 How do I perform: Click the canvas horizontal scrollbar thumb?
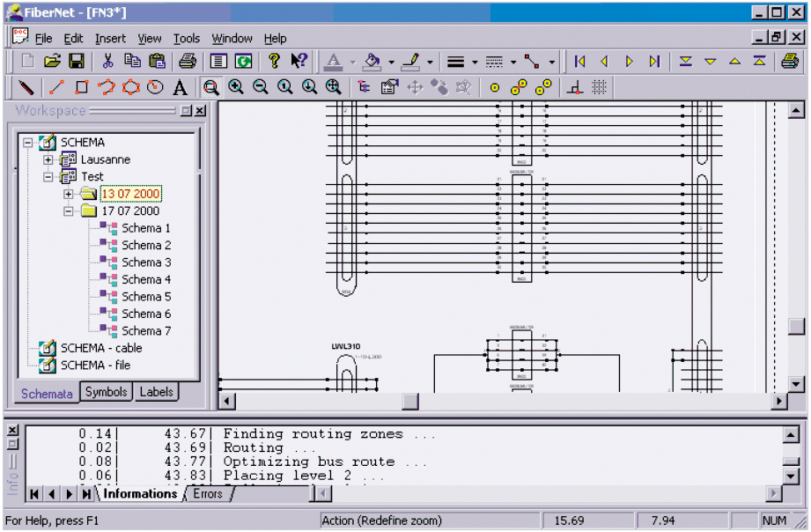tap(410, 401)
